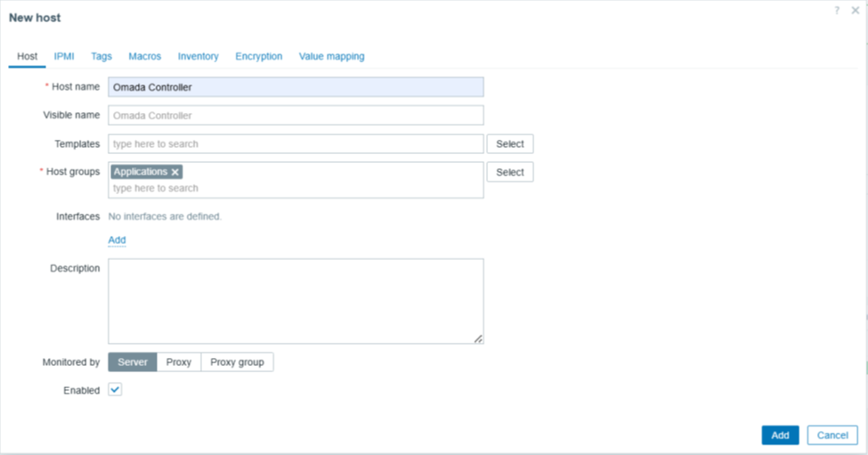868x455 pixels.
Task: Open the Host groups Select picker
Action: point(509,172)
